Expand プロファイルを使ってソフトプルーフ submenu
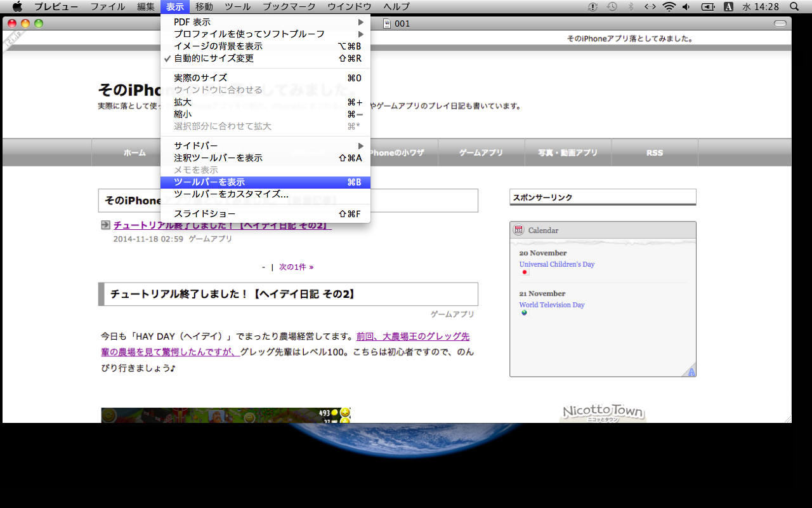 [x=266, y=34]
